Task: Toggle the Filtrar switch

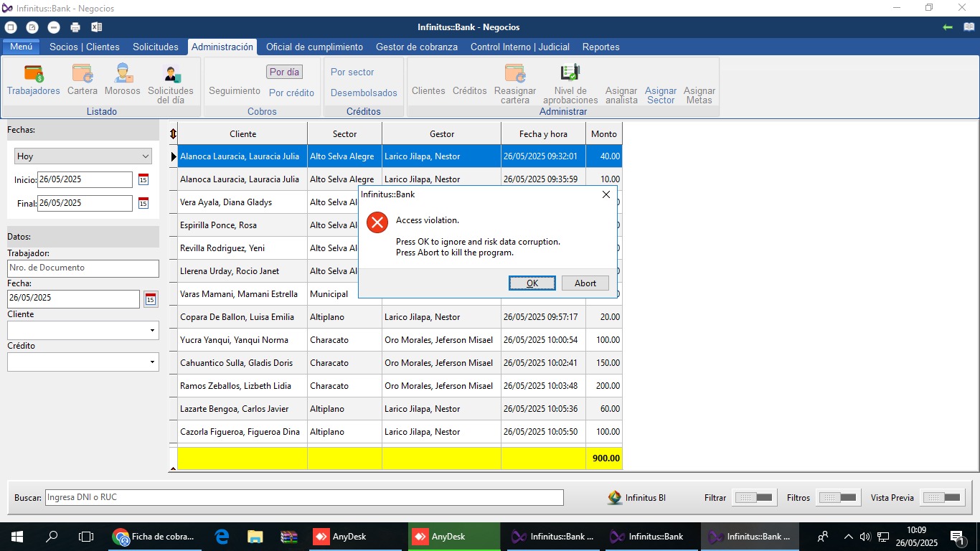Action: tap(754, 497)
